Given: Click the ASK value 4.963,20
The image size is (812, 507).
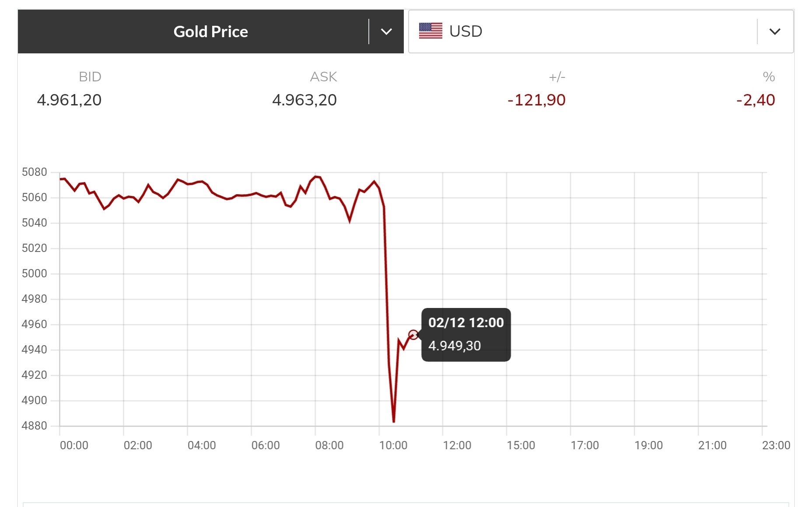Looking at the screenshot, I should click(x=304, y=100).
